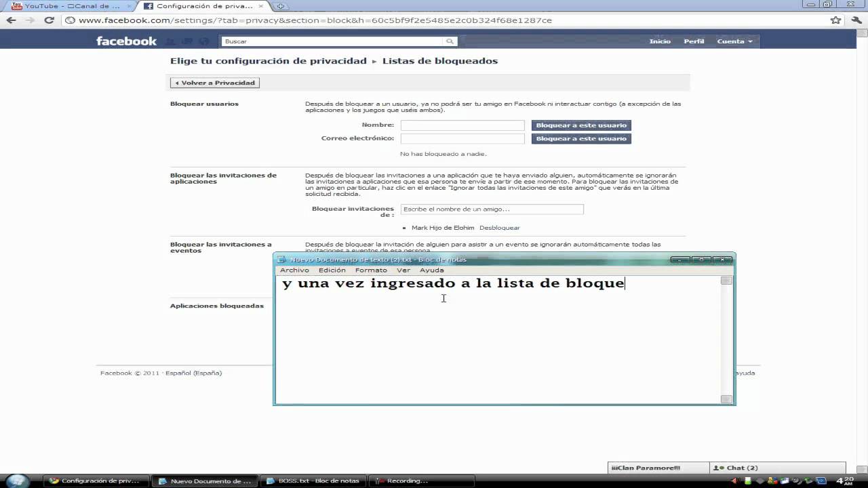This screenshot has height=488, width=868.
Task: Switch to BOSS.txt Bloc de notas taskbar button
Action: pyautogui.click(x=313, y=481)
